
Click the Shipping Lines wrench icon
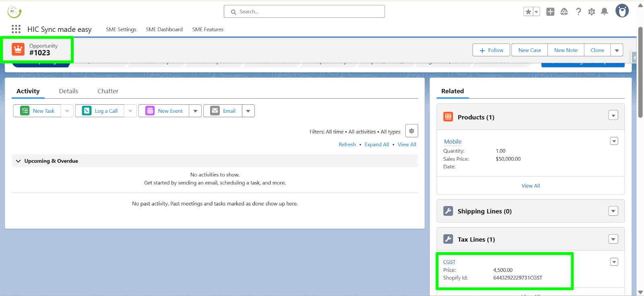click(448, 211)
